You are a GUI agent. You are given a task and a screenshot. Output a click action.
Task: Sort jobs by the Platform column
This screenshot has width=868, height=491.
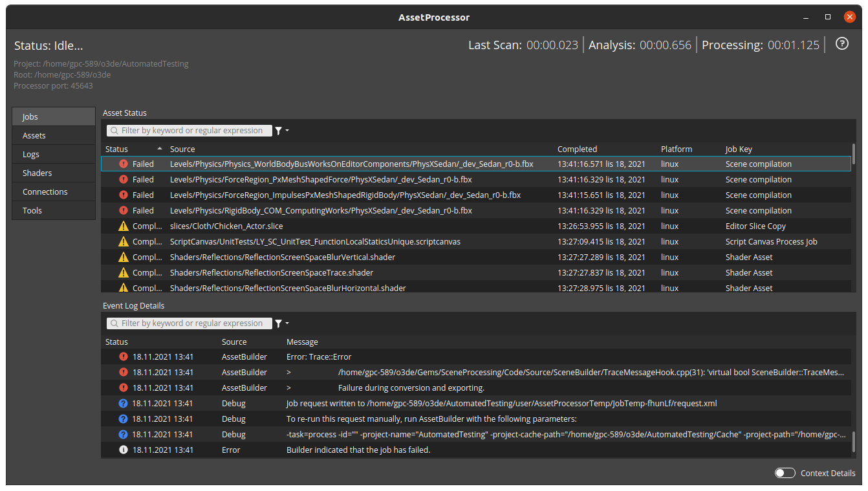[x=677, y=149]
